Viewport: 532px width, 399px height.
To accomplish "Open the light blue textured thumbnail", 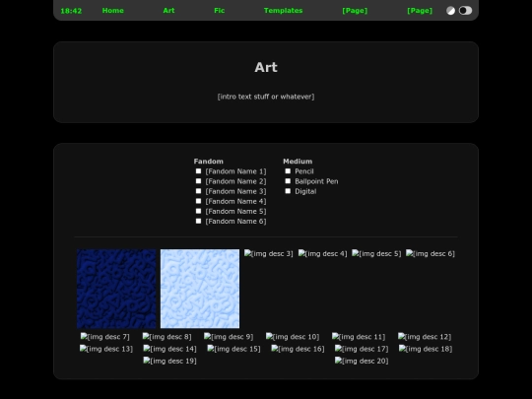I will pos(200,289).
